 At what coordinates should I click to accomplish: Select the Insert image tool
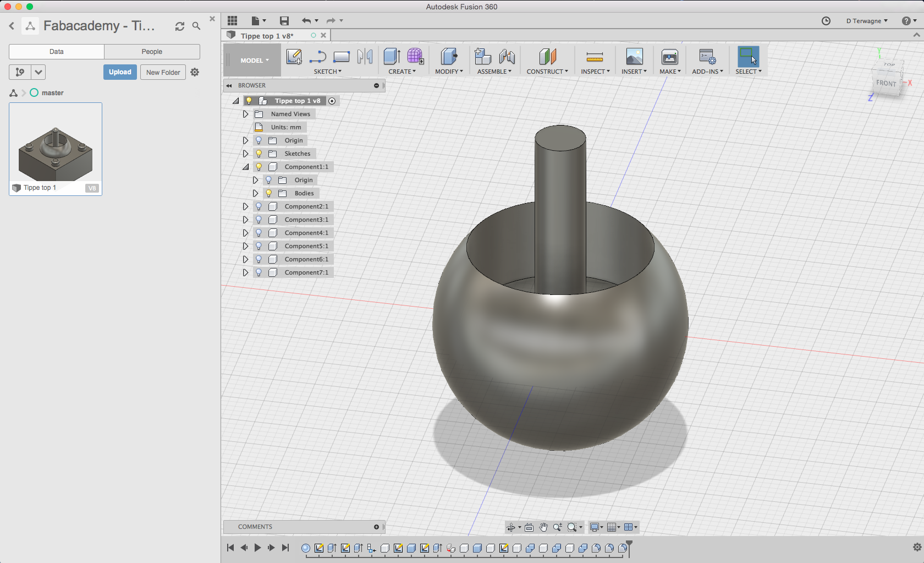coord(634,57)
